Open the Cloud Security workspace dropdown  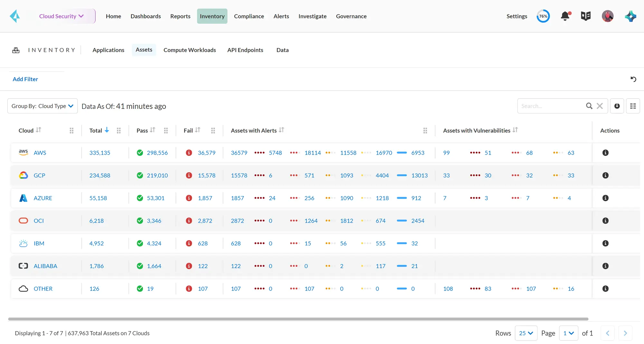62,16
